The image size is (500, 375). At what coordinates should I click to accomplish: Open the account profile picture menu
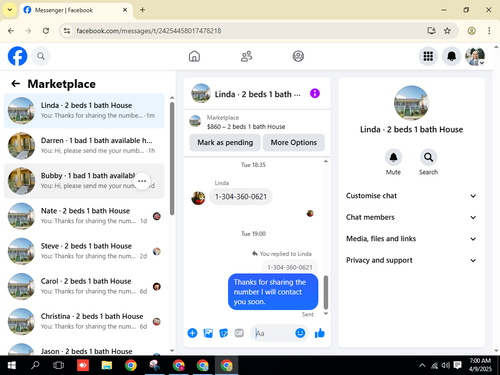475,56
